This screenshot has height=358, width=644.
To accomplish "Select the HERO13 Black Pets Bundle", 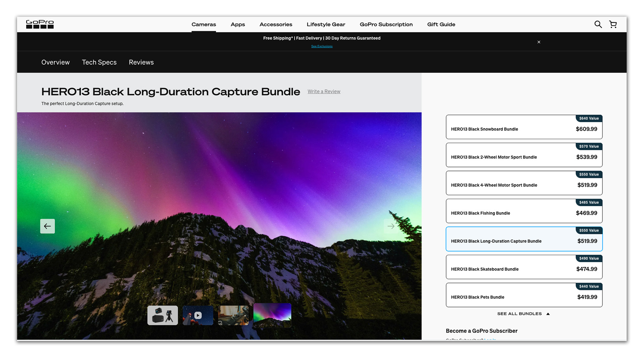I will pyautogui.click(x=524, y=295).
